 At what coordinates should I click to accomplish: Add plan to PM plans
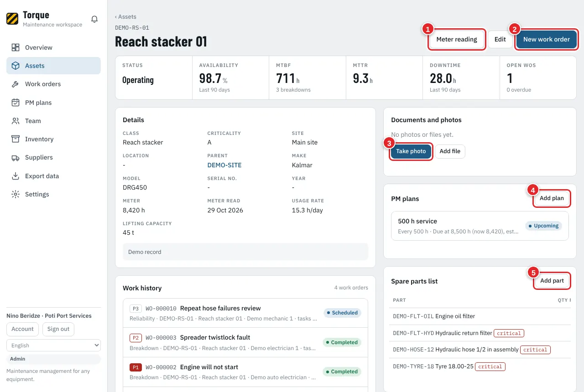click(x=552, y=198)
